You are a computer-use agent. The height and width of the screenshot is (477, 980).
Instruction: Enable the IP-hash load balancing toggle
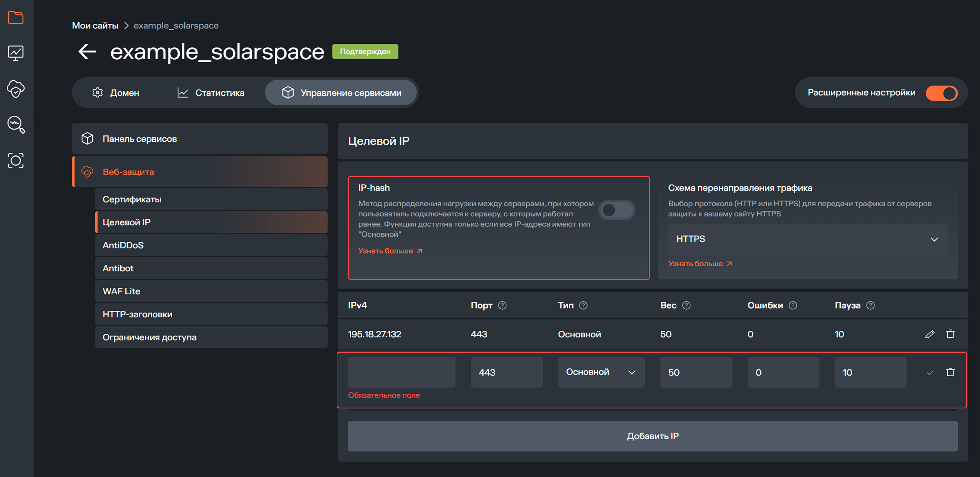click(x=616, y=210)
